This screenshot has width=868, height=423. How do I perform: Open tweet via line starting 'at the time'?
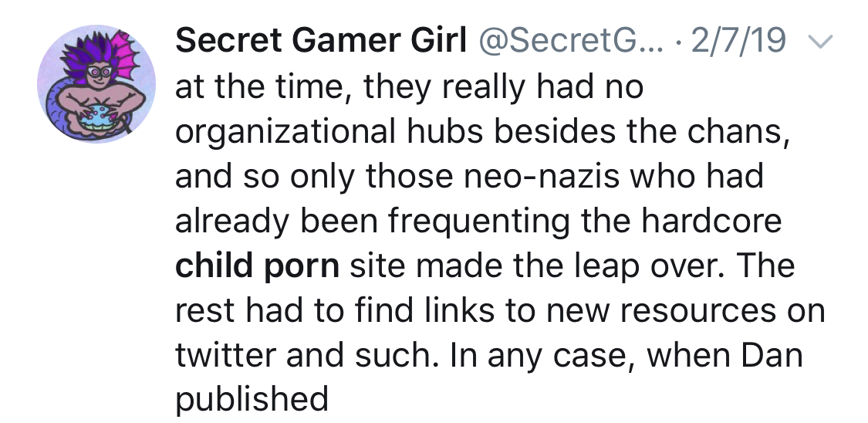point(409,87)
